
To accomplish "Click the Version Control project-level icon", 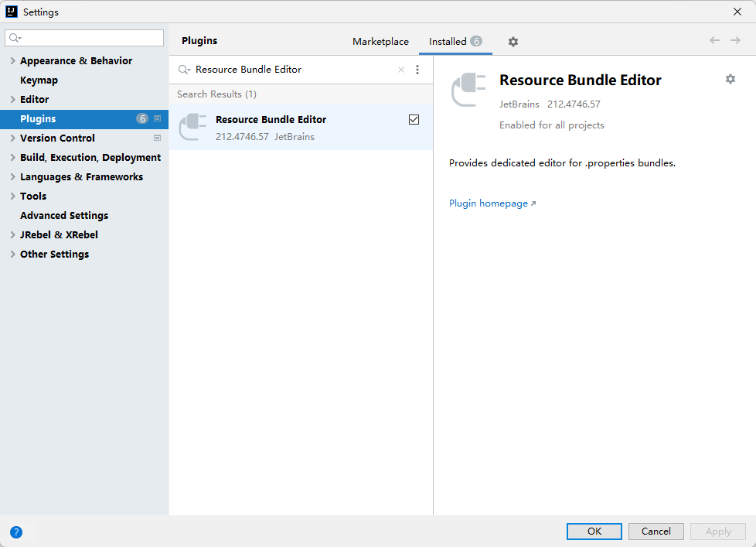I will point(158,138).
